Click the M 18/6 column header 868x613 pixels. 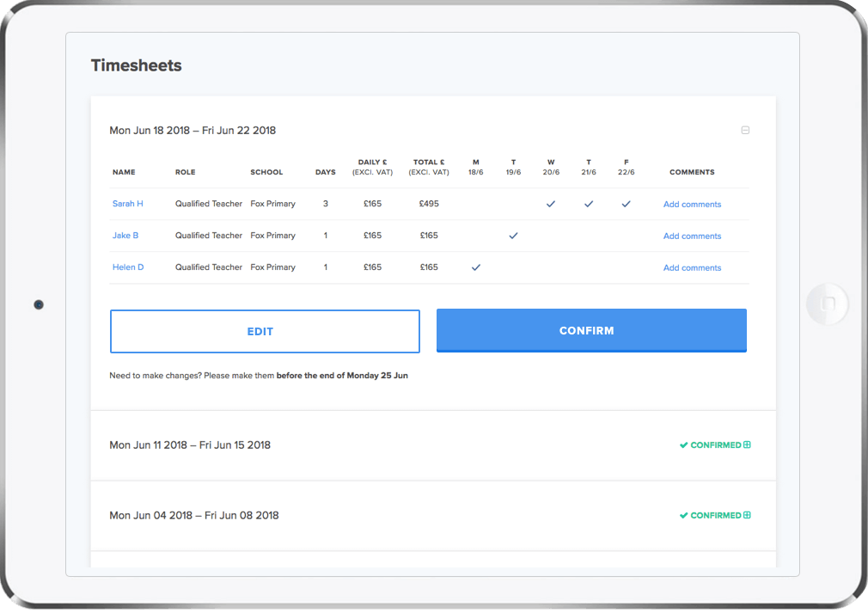pyautogui.click(x=475, y=168)
